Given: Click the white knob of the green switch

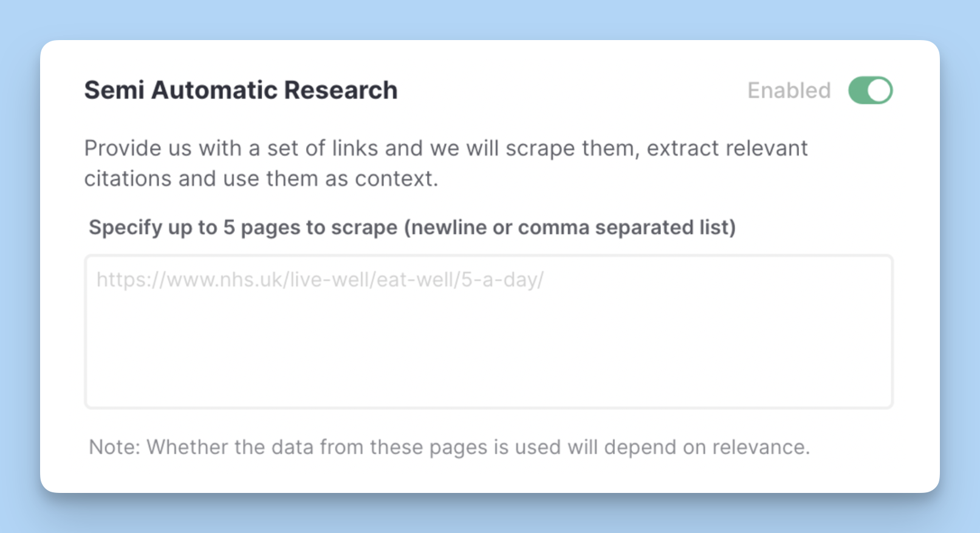Looking at the screenshot, I should [x=879, y=90].
